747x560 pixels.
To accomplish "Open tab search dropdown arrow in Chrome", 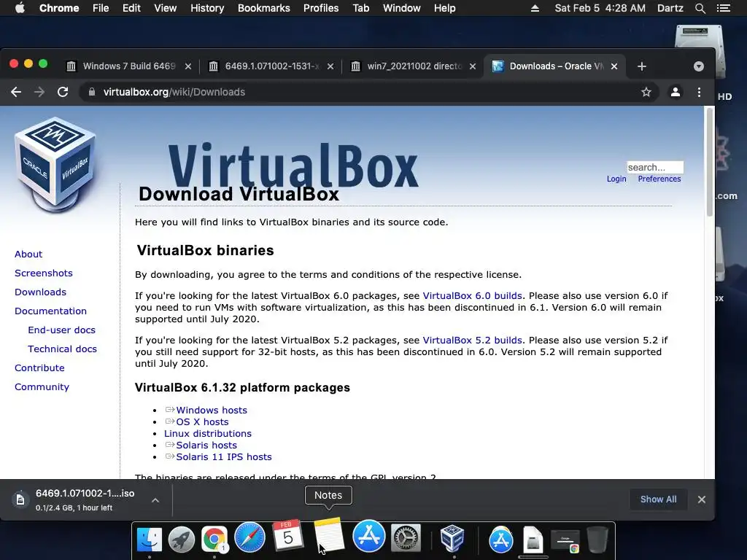I will coord(698,66).
